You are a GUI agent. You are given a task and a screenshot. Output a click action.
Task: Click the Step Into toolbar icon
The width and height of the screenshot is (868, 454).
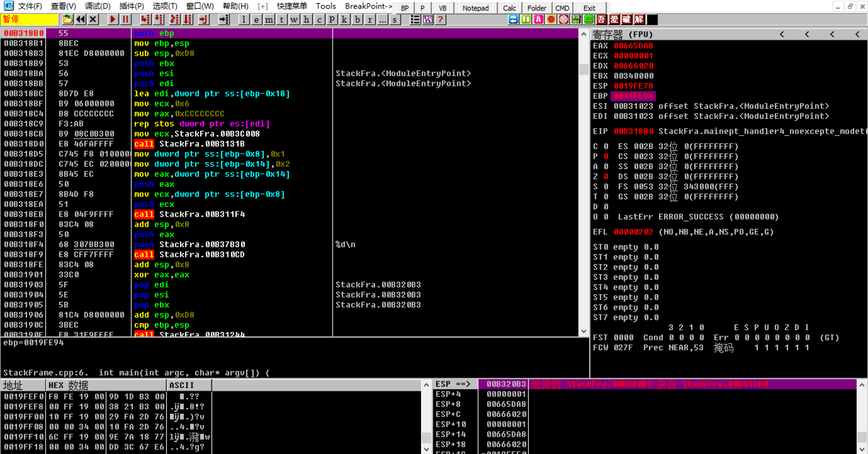[x=145, y=19]
